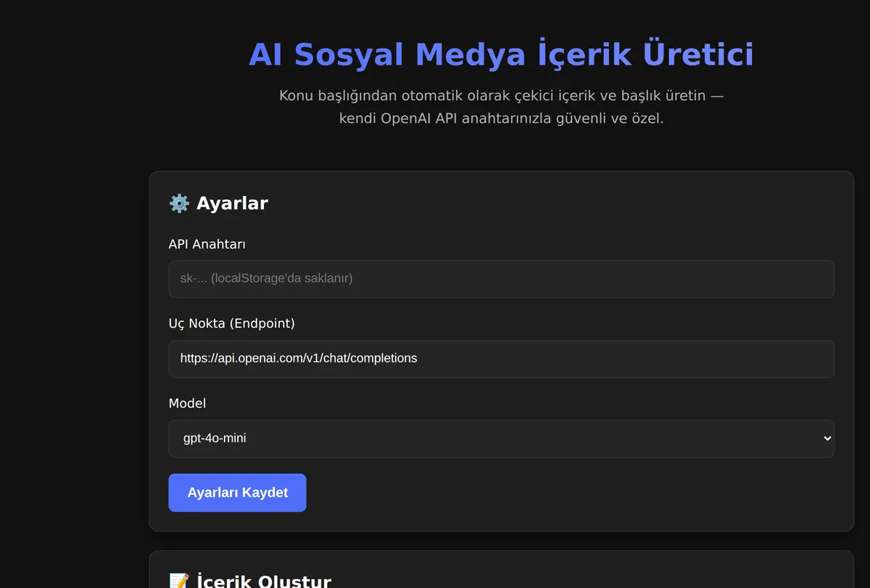The image size is (870, 588).
Task: Click the Ayarları Kaydet button
Action: pos(237,493)
